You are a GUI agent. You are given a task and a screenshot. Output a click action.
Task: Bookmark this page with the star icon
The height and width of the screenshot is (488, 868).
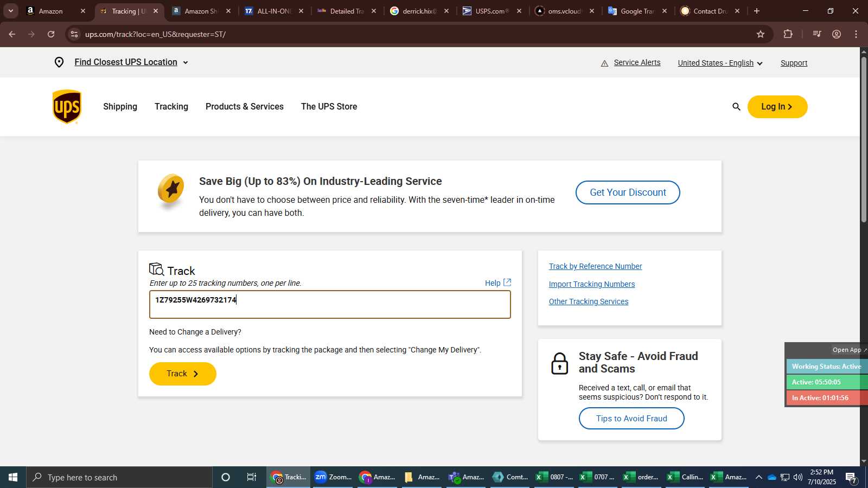761,34
